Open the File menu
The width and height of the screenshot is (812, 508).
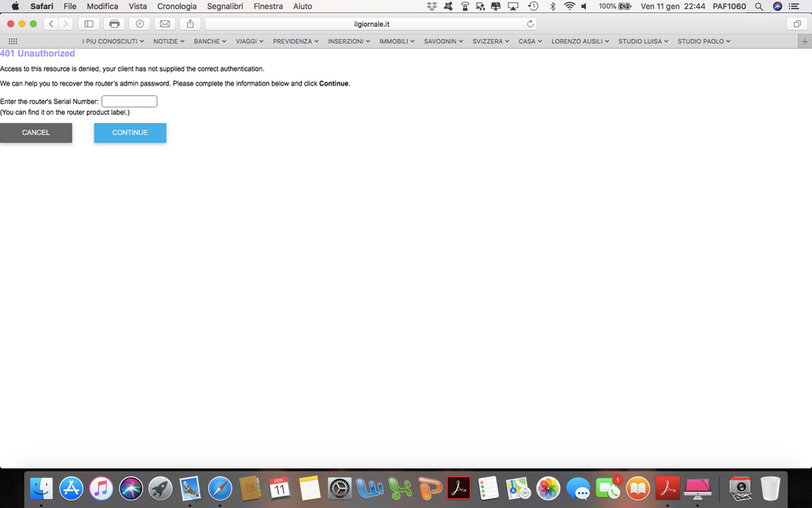pyautogui.click(x=70, y=7)
